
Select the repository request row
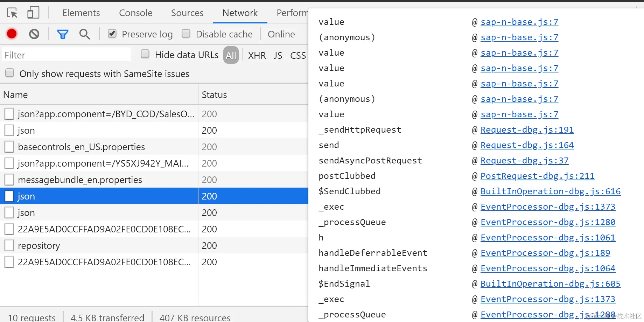[154, 245]
